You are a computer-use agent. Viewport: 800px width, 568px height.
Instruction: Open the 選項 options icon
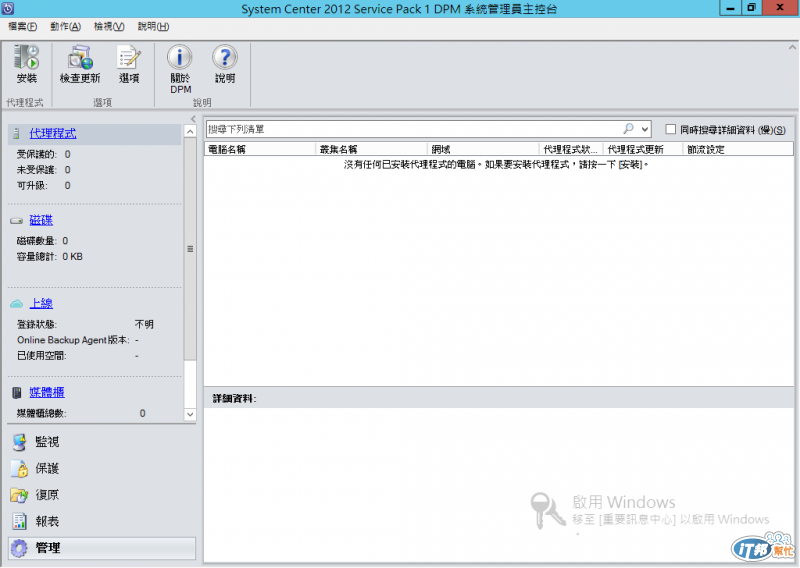point(129,57)
